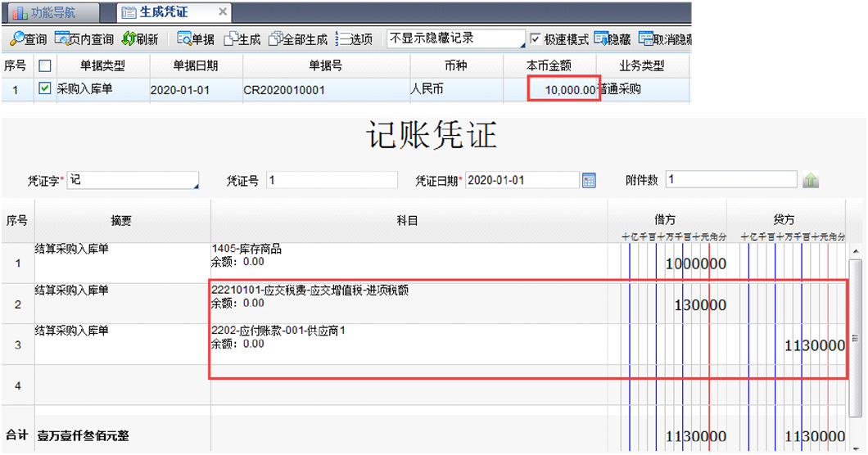The width and height of the screenshot is (868, 455).
Task: Click the 隐藏 hide record button
Action: click(613, 38)
